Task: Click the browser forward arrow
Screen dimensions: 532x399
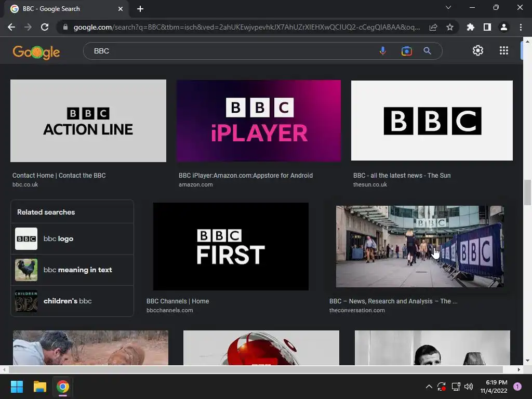Action: (x=28, y=27)
